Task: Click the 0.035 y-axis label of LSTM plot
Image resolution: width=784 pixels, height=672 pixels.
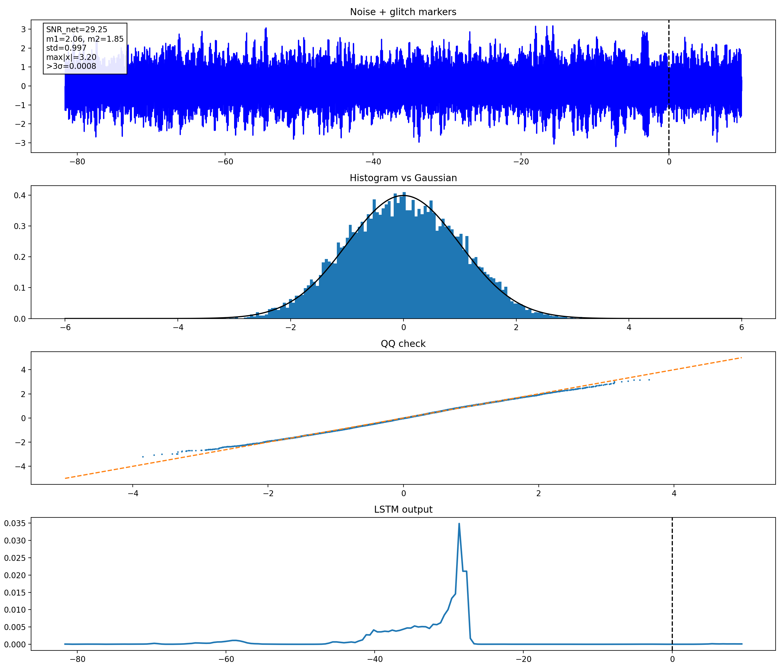Action: coord(15,524)
